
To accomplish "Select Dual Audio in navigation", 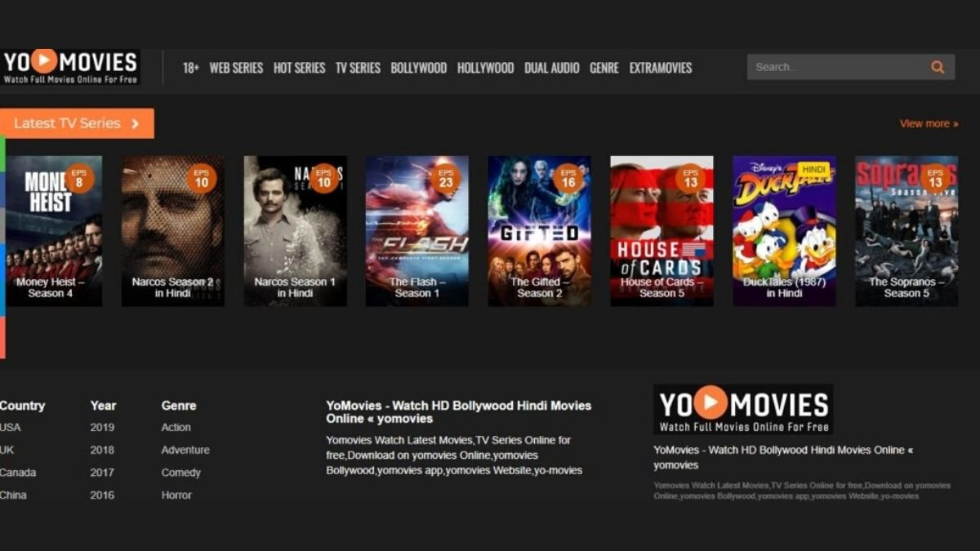I will point(552,68).
